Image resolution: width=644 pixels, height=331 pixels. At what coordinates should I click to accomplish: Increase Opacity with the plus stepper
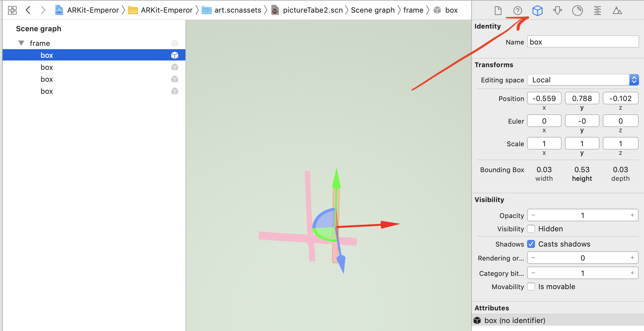click(632, 215)
